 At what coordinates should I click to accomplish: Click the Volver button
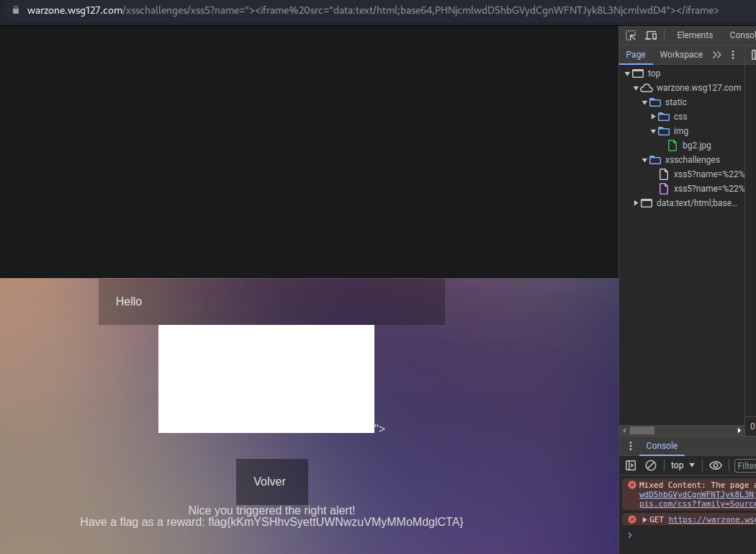coord(271,481)
